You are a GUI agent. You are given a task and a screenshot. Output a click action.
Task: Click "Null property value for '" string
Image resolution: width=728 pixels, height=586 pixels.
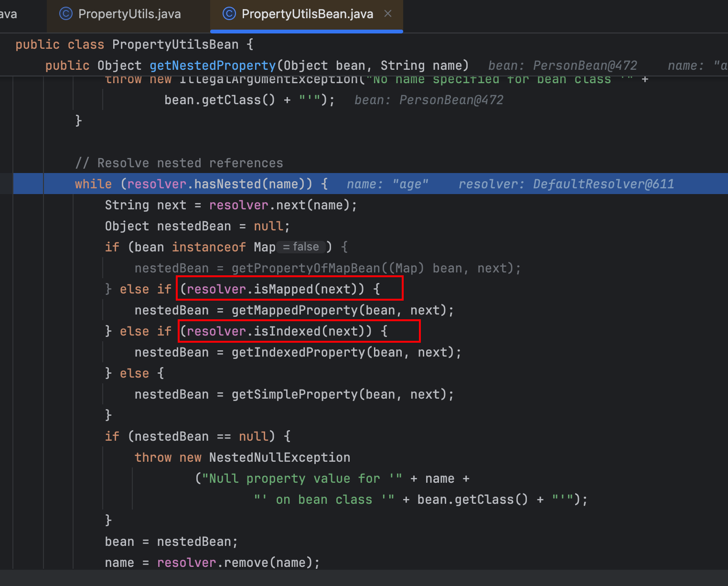click(x=302, y=478)
